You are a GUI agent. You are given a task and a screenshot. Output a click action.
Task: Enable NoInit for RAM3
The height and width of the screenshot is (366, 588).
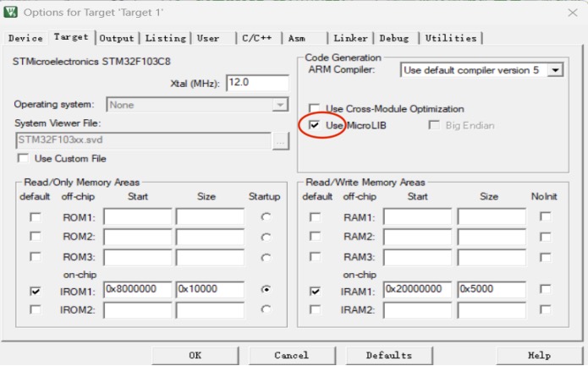coord(546,257)
